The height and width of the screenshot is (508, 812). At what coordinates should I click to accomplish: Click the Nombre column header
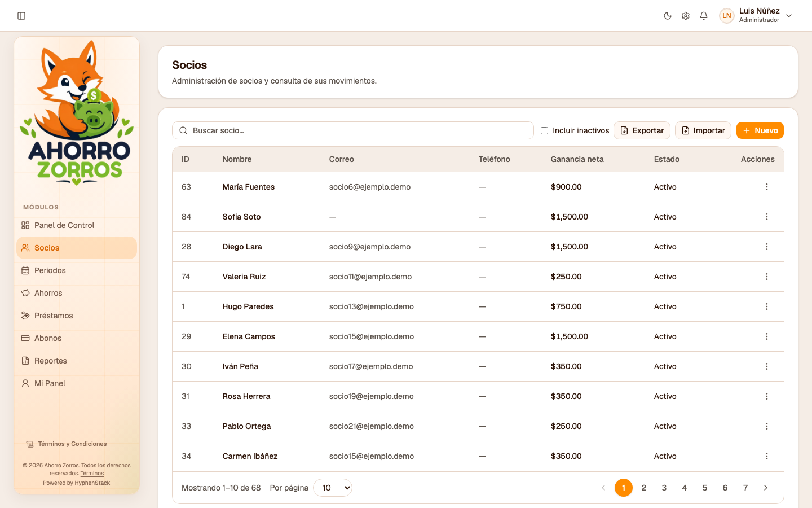click(x=237, y=160)
